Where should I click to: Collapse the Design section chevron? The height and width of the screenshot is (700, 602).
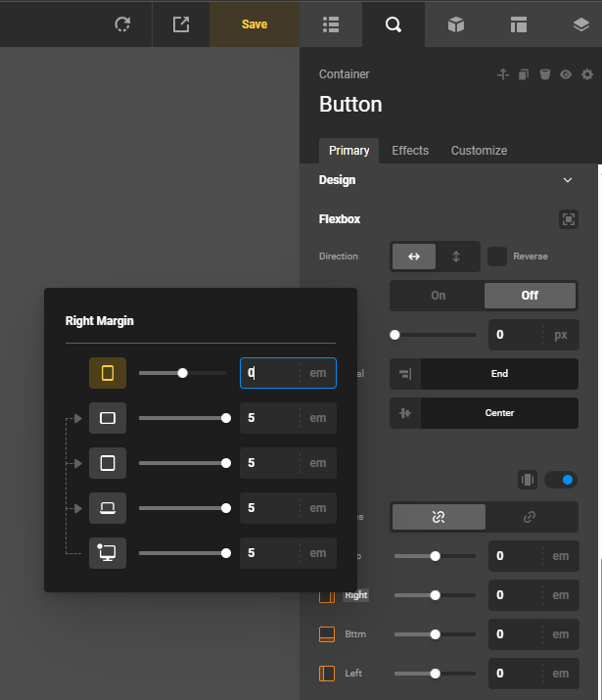568,180
